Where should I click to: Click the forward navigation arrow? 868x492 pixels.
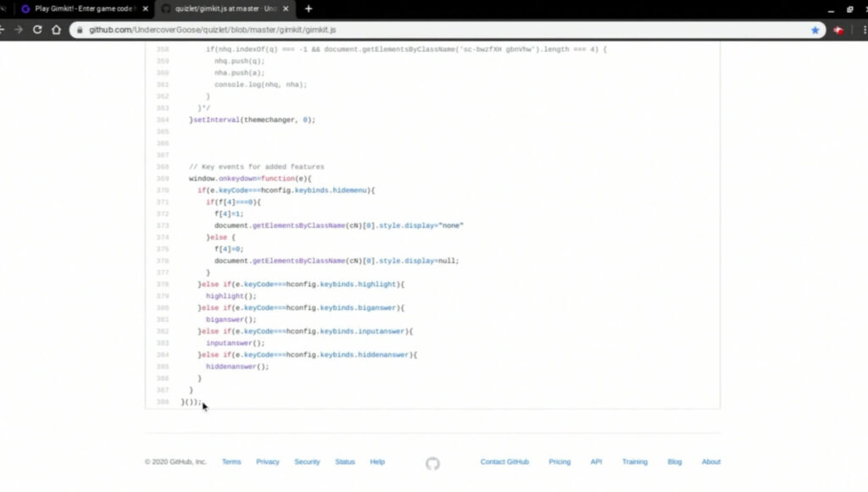click(19, 30)
